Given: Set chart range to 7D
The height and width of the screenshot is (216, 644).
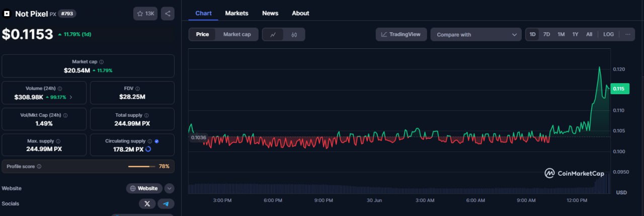Looking at the screenshot, I should 546,34.
